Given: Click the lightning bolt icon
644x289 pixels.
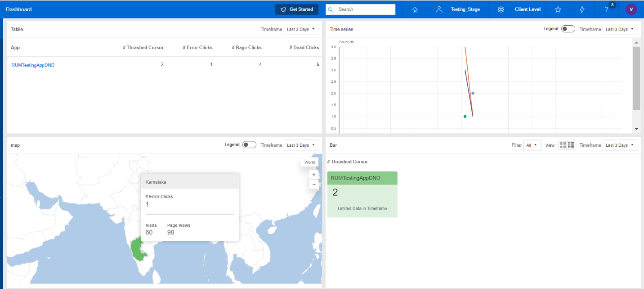Looking at the screenshot, I should pyautogui.click(x=582, y=9).
